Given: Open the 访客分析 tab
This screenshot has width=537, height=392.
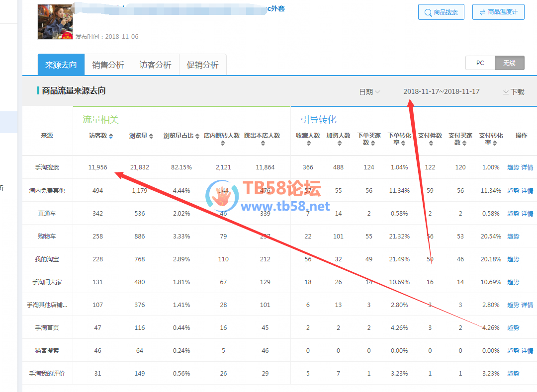Looking at the screenshot, I should pos(156,65).
